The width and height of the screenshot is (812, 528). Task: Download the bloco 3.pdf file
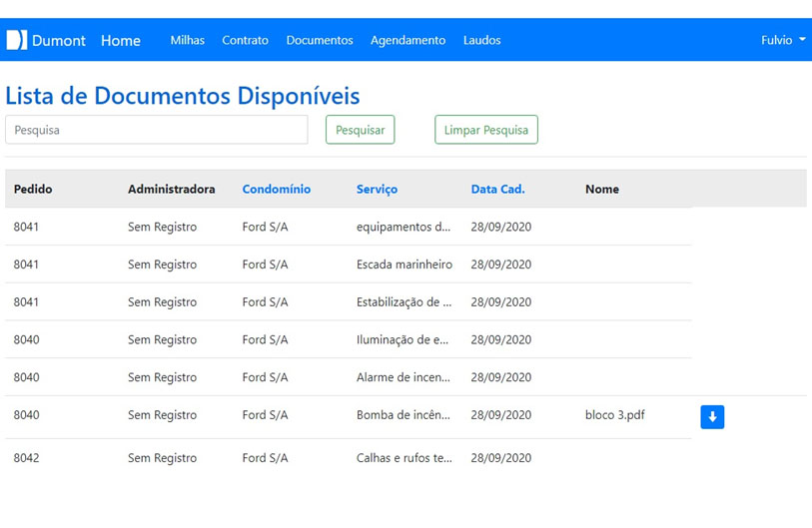(x=711, y=417)
